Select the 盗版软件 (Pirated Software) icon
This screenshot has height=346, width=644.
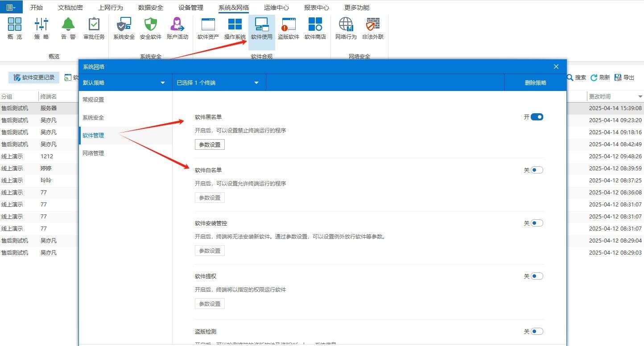click(289, 28)
